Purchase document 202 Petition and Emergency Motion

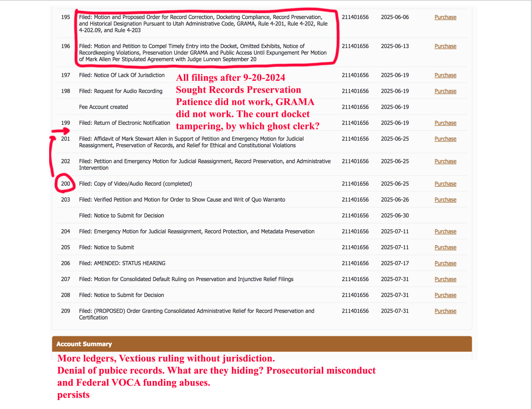point(445,161)
